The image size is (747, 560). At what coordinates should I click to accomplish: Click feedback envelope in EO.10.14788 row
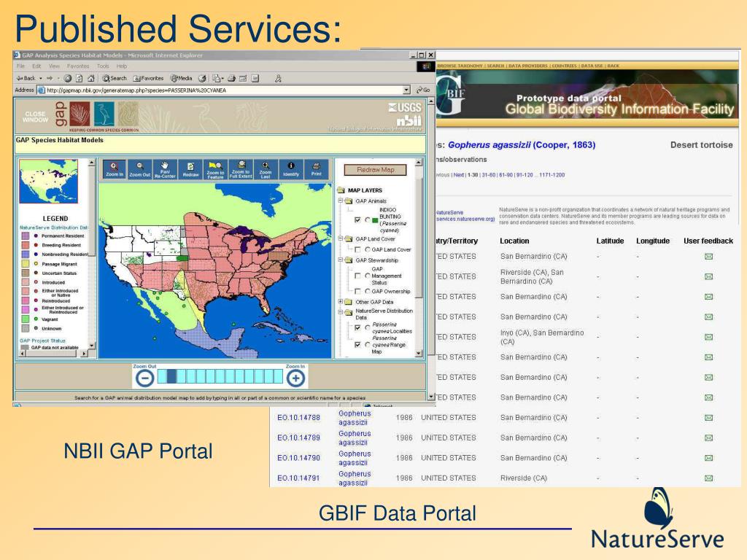pyautogui.click(x=708, y=418)
